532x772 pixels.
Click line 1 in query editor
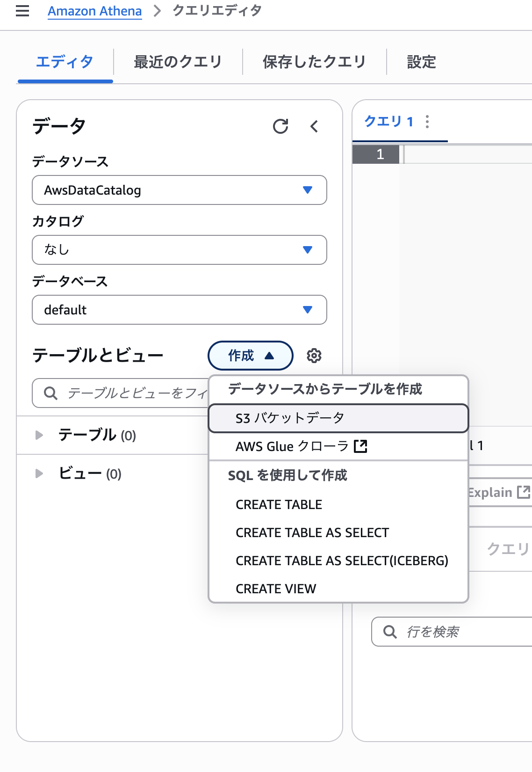pyautogui.click(x=467, y=154)
